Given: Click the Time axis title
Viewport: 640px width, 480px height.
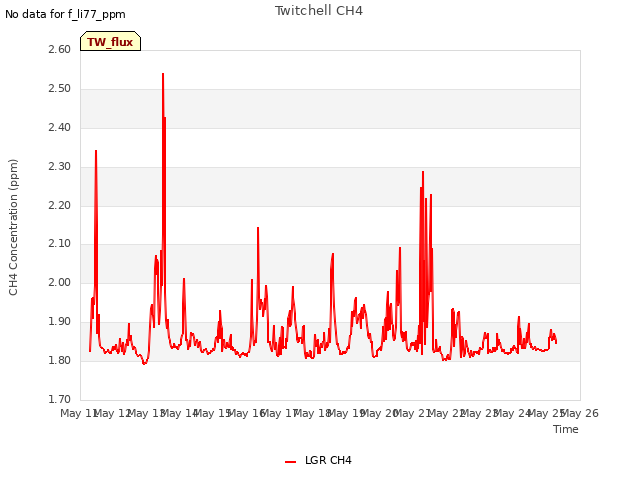Looking at the screenshot, I should tap(566, 429).
